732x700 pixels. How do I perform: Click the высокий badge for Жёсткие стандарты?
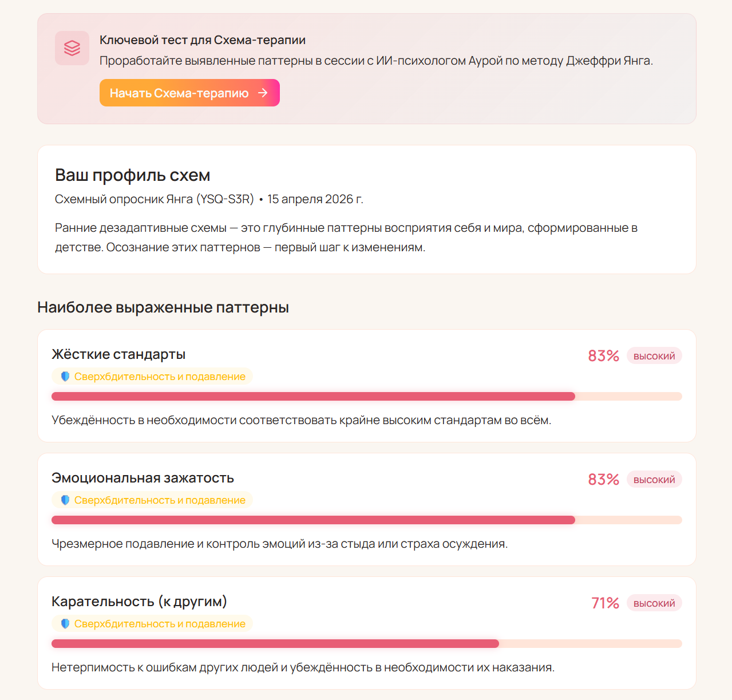pos(654,356)
